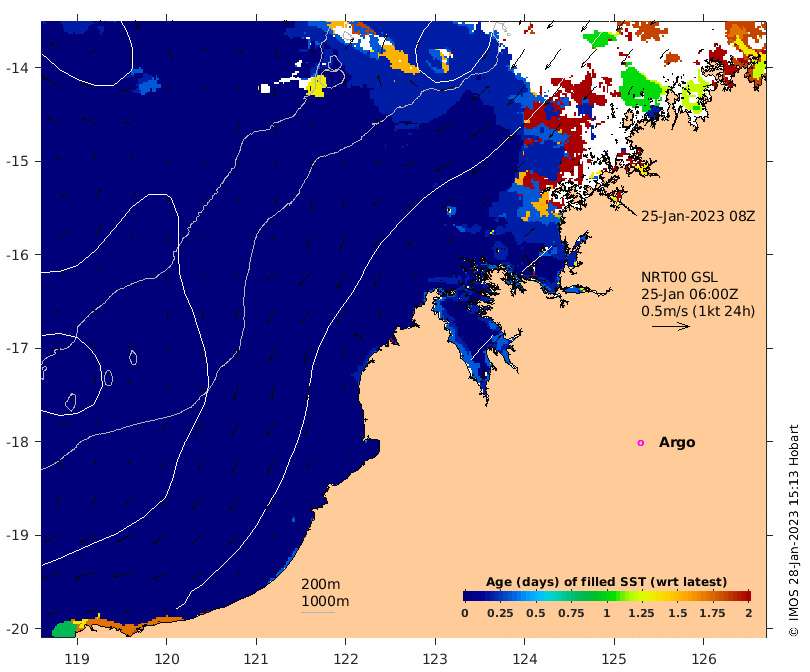Click the latitude axis label '-18'

coord(17,442)
